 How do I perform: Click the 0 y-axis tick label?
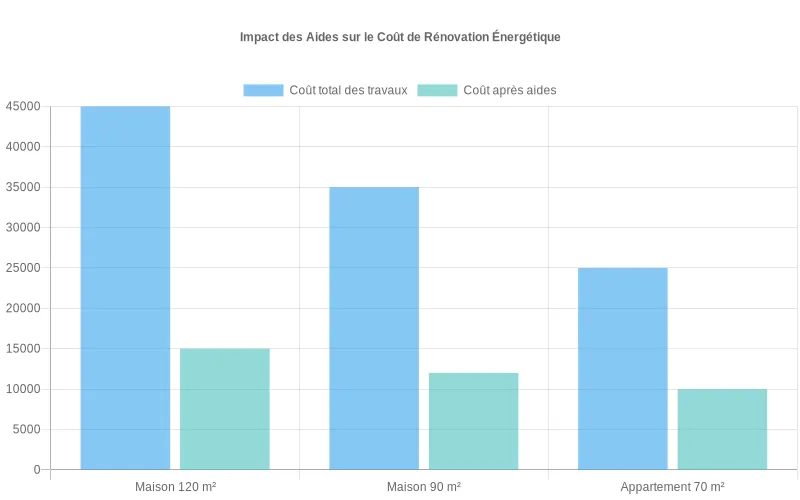coord(37,470)
